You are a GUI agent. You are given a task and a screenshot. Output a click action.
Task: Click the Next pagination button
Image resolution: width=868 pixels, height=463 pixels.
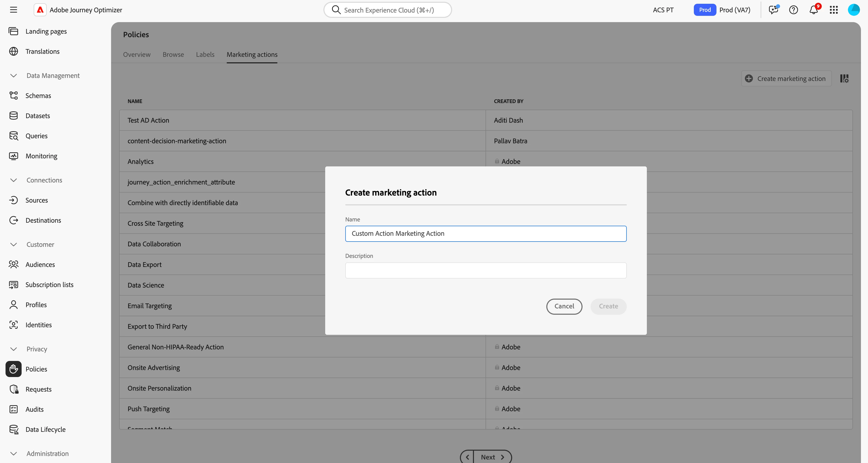click(x=492, y=457)
